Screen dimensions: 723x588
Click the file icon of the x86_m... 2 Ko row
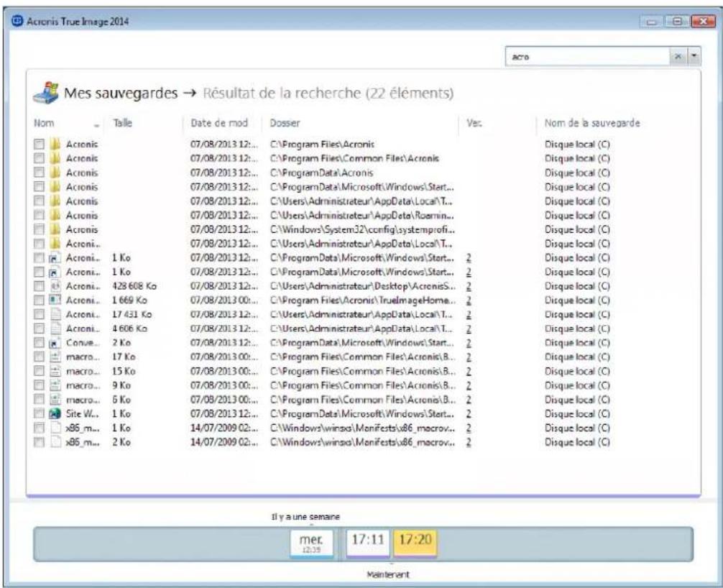[55, 442]
